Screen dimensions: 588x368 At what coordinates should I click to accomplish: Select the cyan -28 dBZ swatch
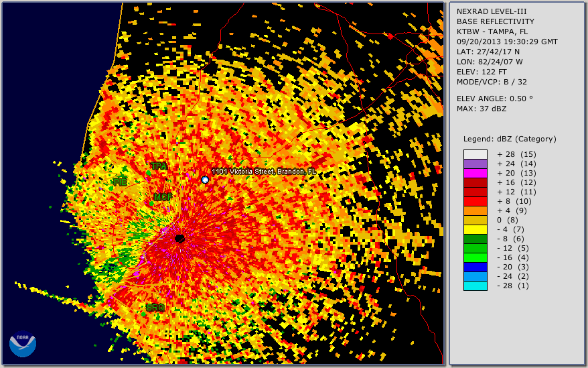475,286
